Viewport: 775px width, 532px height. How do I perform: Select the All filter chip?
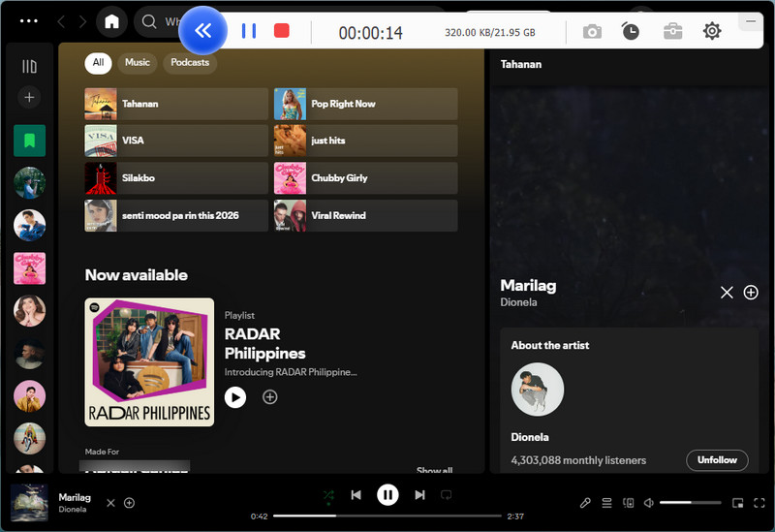[98, 63]
